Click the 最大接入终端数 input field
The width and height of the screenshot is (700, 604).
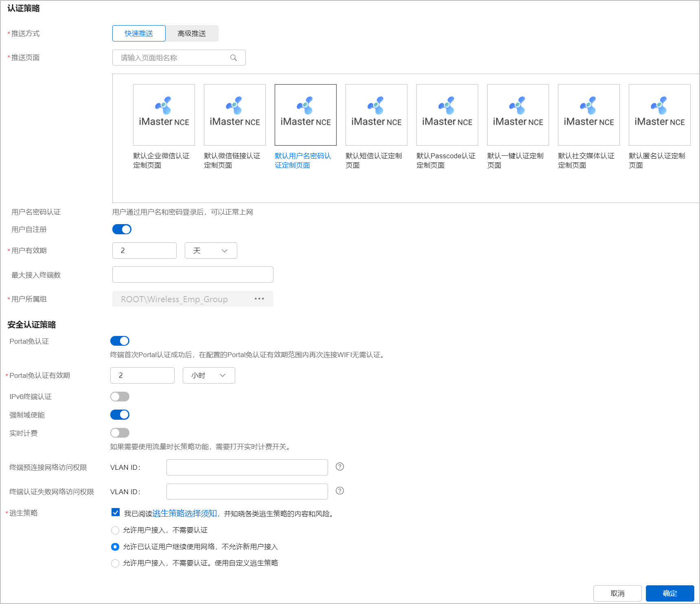click(x=193, y=275)
